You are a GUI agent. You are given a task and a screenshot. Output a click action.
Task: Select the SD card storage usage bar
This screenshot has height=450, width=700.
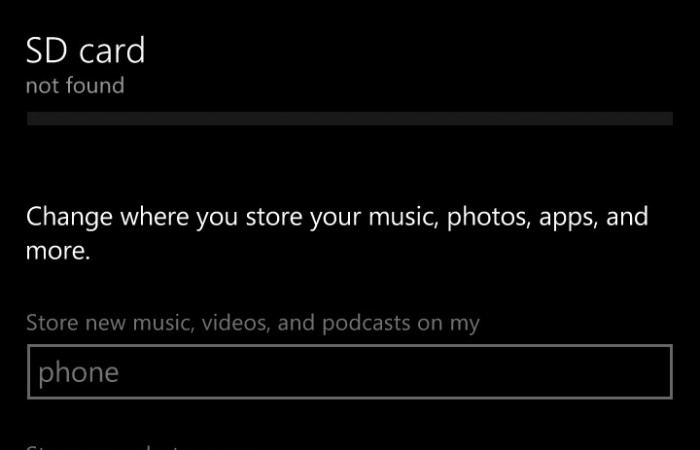[348, 119]
